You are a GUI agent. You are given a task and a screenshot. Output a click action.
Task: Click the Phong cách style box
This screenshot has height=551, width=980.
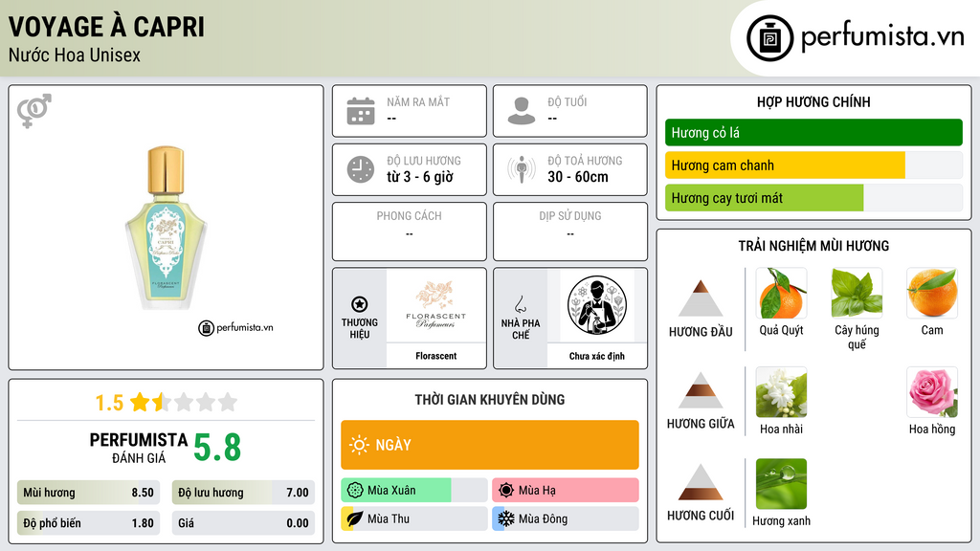click(x=410, y=231)
